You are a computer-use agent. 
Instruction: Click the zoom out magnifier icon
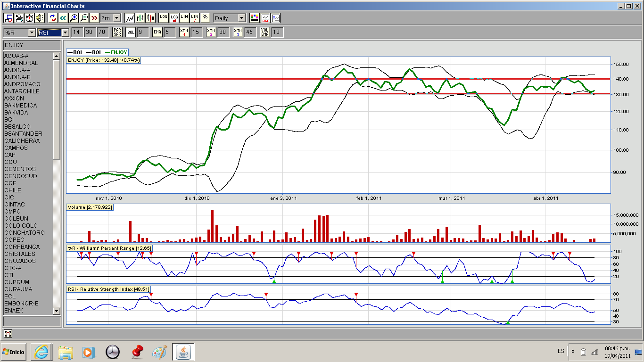click(x=83, y=18)
